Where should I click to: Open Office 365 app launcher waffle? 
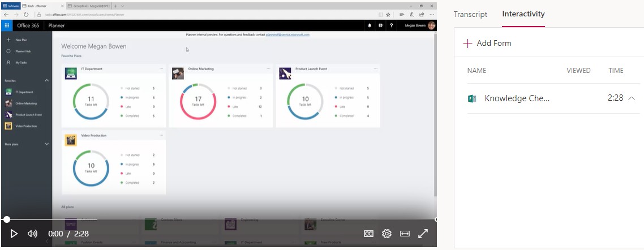click(x=7, y=25)
